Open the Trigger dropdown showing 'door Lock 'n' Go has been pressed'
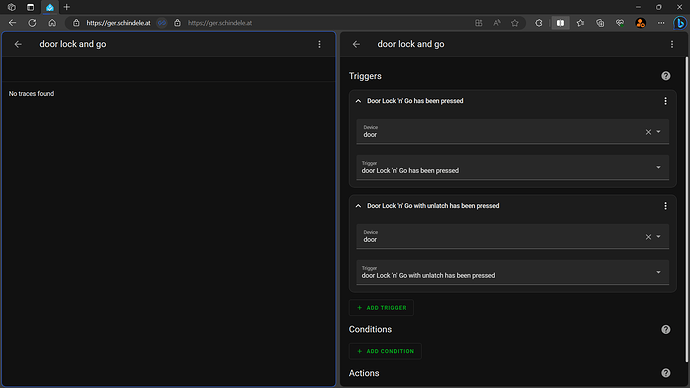The image size is (690, 388). point(512,167)
